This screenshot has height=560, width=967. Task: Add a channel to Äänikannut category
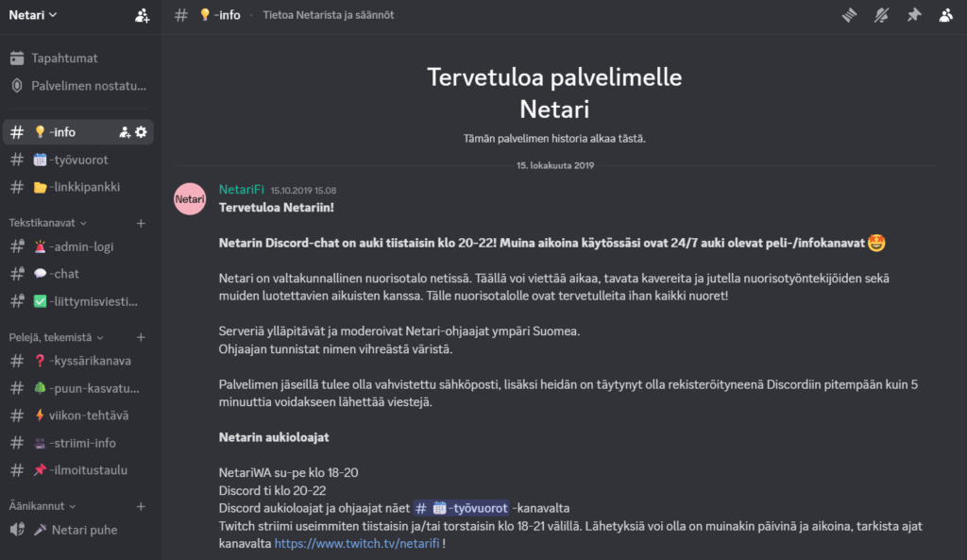141,506
